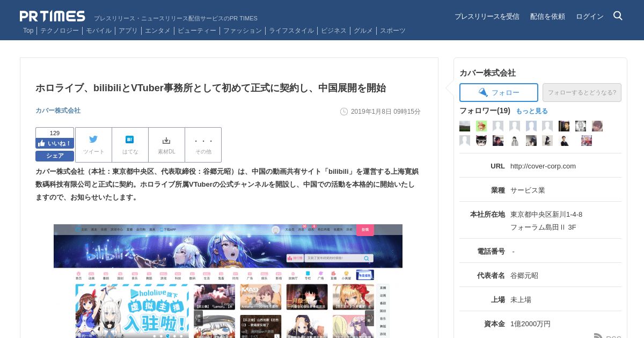The width and height of the screenshot is (644, 338).
Task: Click the サービス業 industry value
Action: tap(528, 190)
